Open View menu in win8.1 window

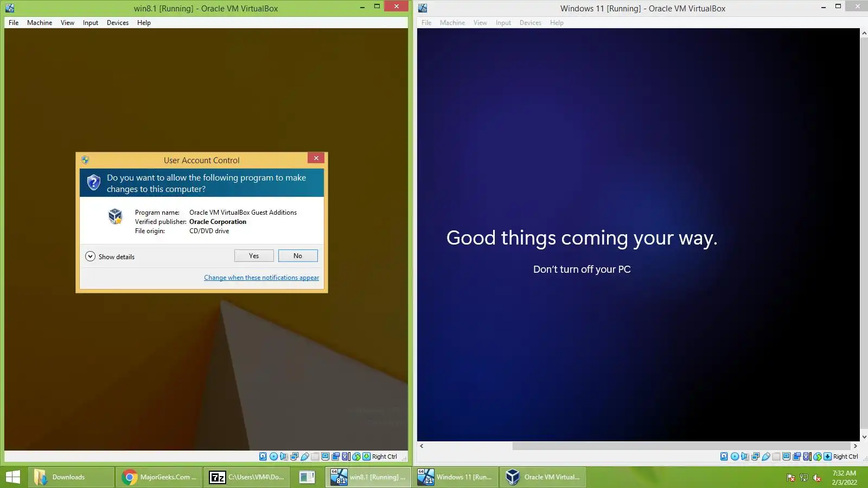(x=67, y=23)
